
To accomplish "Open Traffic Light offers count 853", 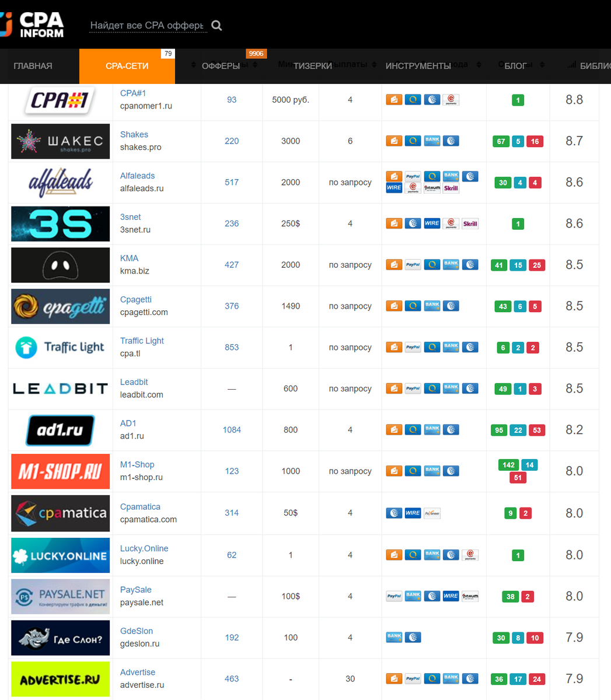I will (232, 347).
